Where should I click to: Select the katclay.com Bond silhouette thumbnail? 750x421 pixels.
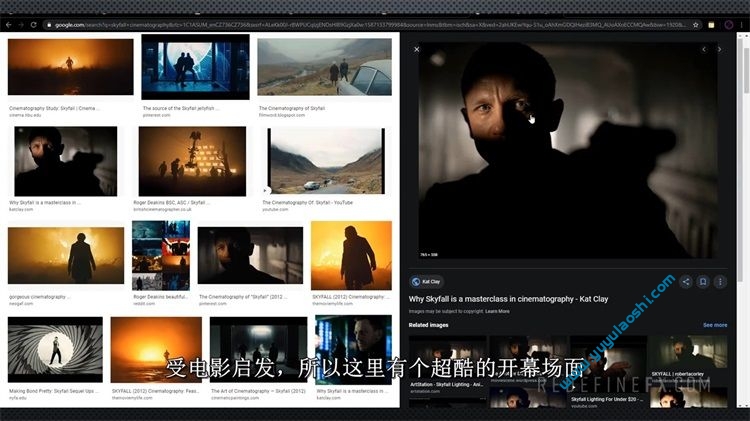coord(66,161)
